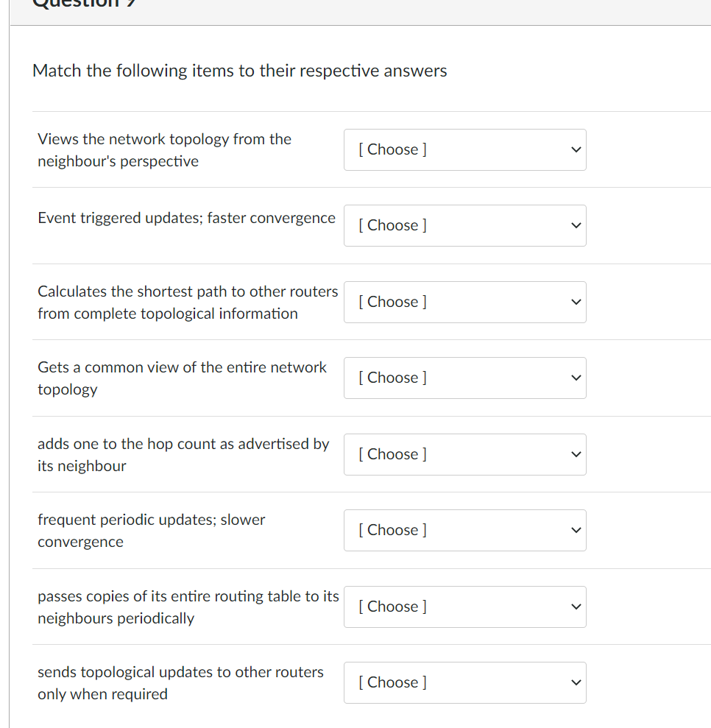The height and width of the screenshot is (728, 711).
Task: Click chevron arrow beside 'frequent periodic updates' dropdown
Action: [576, 530]
